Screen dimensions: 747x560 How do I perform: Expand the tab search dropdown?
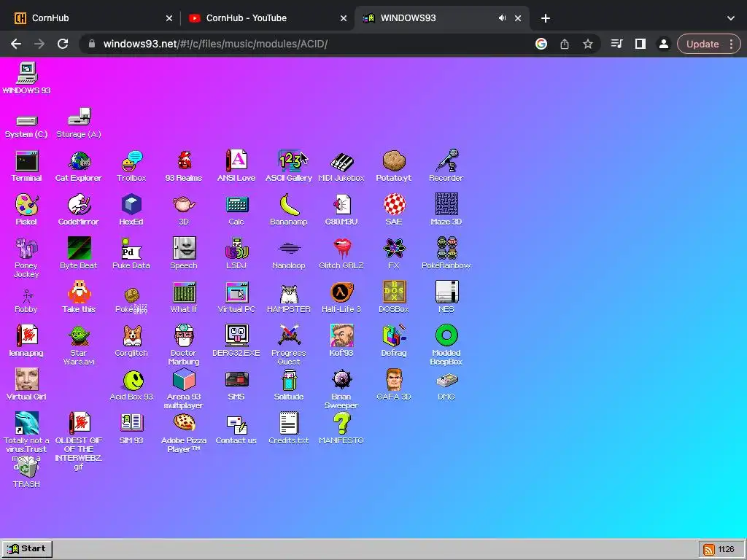731,18
